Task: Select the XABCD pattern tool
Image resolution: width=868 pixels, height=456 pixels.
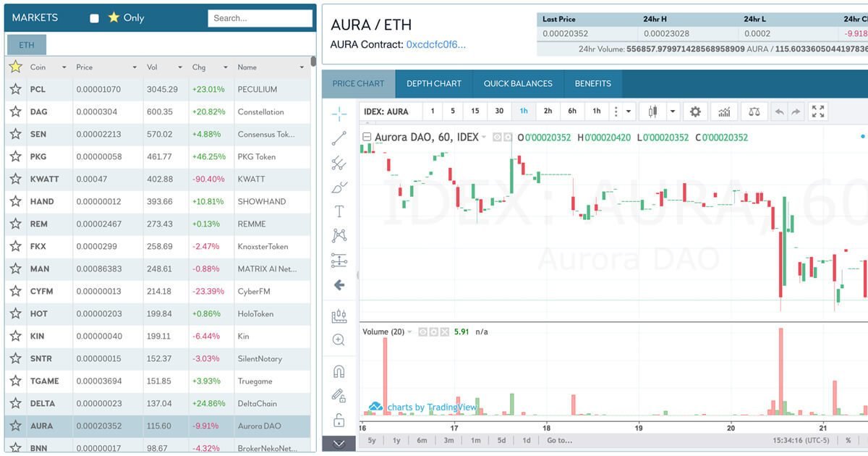Action: (x=339, y=235)
